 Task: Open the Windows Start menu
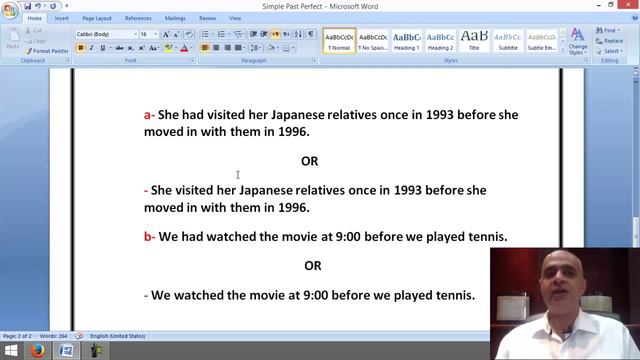tap(11, 351)
